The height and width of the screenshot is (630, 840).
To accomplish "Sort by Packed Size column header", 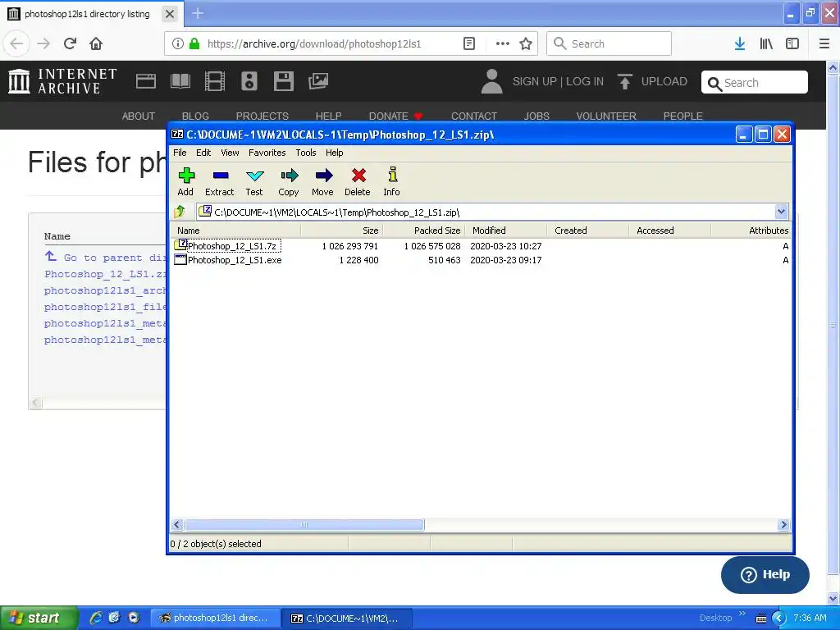I will point(424,231).
